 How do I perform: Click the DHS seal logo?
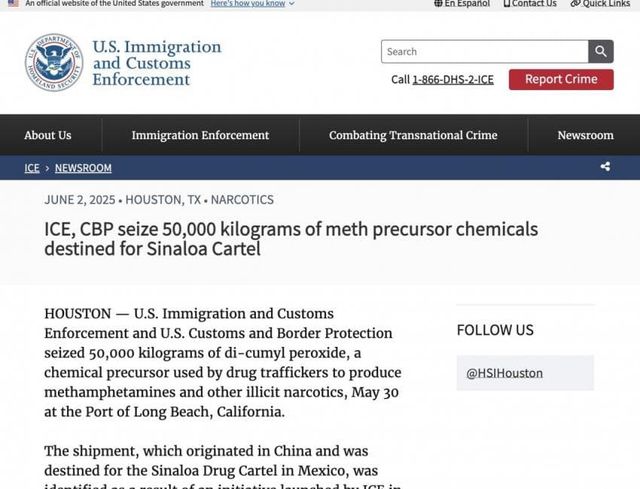(x=54, y=63)
